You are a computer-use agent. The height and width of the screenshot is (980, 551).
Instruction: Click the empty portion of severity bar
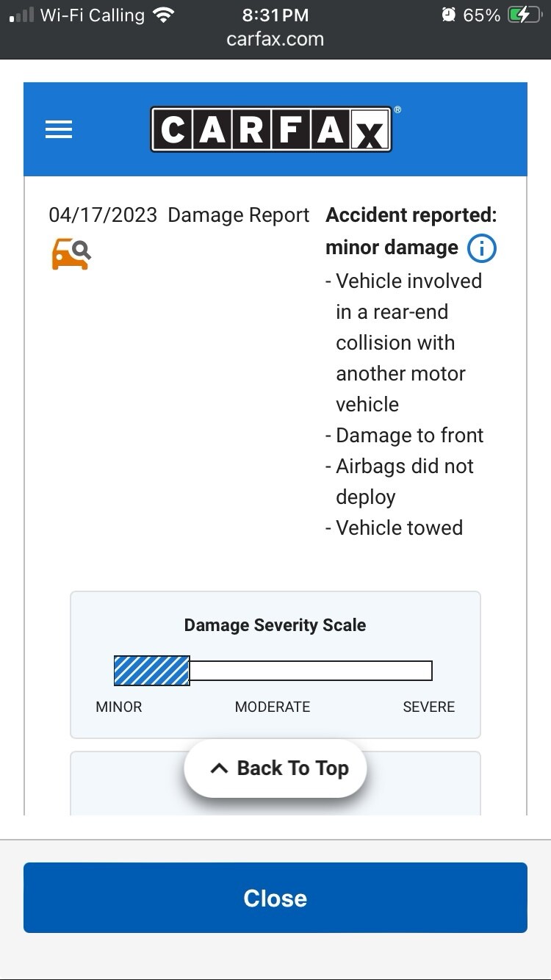tap(311, 671)
